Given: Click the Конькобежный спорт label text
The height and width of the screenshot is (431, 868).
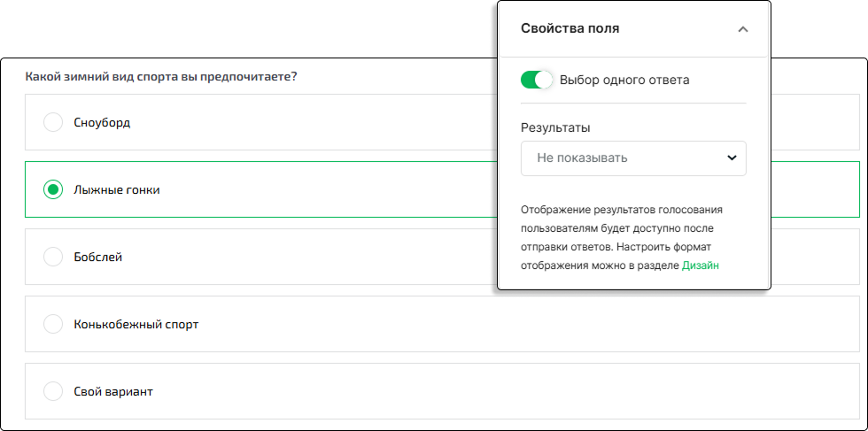Looking at the screenshot, I should 136,325.
